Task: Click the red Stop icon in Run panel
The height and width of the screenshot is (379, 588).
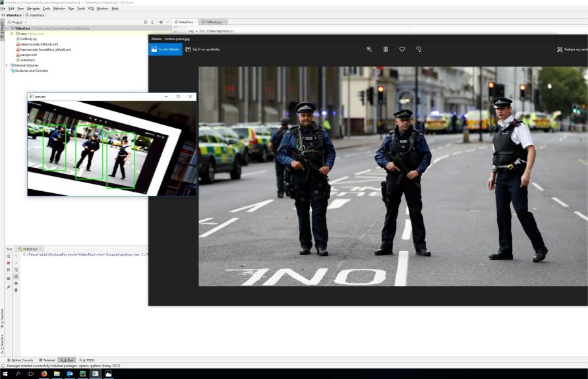Action: pyautogui.click(x=9, y=263)
